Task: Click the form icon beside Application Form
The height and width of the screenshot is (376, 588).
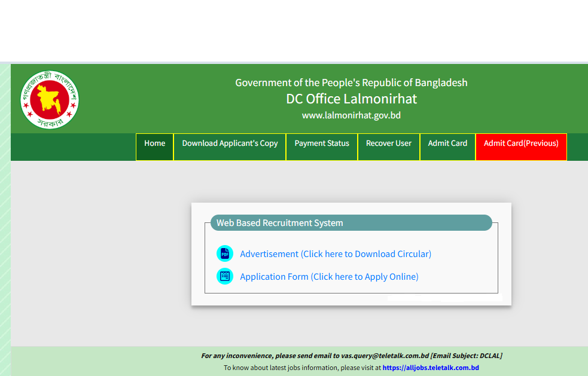Action: pyautogui.click(x=224, y=276)
